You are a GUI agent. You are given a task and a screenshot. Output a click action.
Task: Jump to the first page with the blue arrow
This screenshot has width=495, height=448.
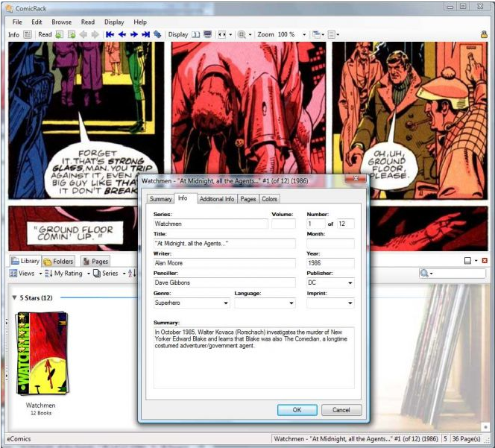click(110, 34)
